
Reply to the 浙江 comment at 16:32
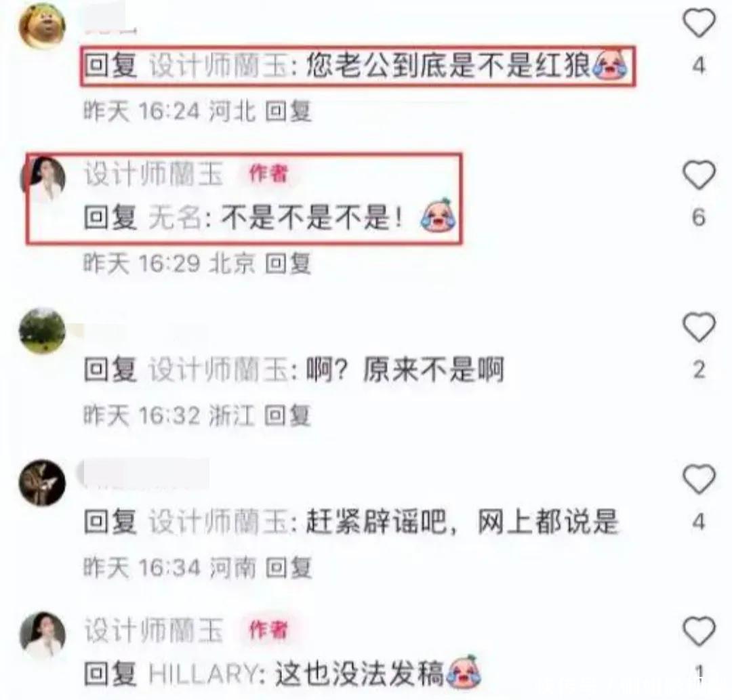click(287, 416)
